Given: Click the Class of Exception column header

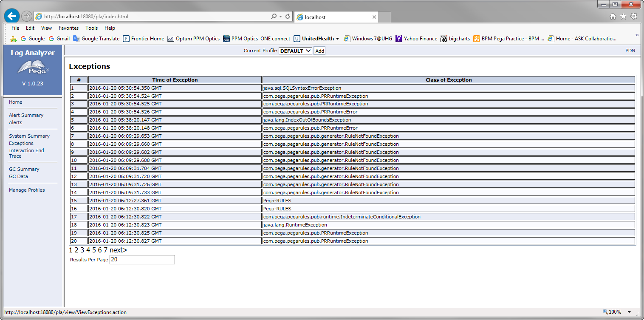Looking at the screenshot, I should point(449,79).
